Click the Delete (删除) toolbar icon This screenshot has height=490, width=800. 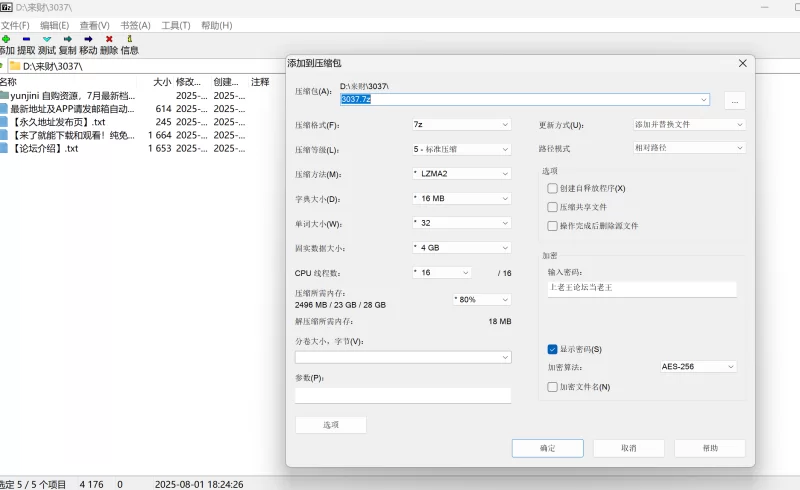tap(109, 39)
